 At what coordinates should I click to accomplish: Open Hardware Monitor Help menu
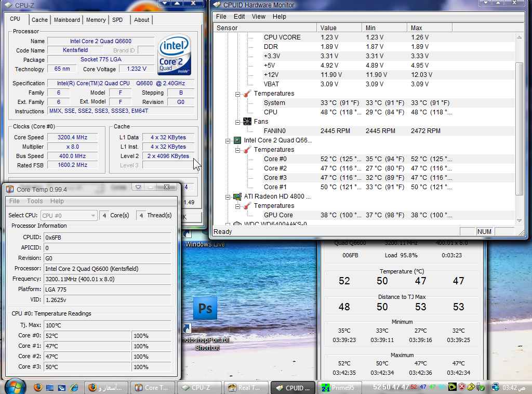279,16
